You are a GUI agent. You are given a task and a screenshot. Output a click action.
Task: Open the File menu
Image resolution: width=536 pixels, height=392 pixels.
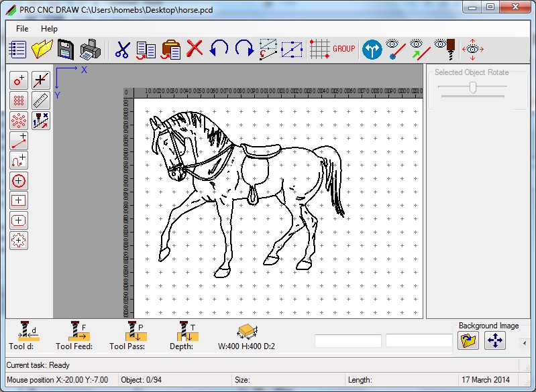click(22, 29)
